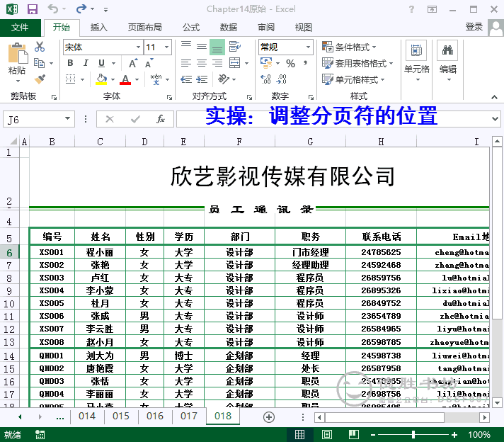Decrease indent in alignment group
Image resolution: width=504 pixels, height=442 pixels.
coord(186,79)
